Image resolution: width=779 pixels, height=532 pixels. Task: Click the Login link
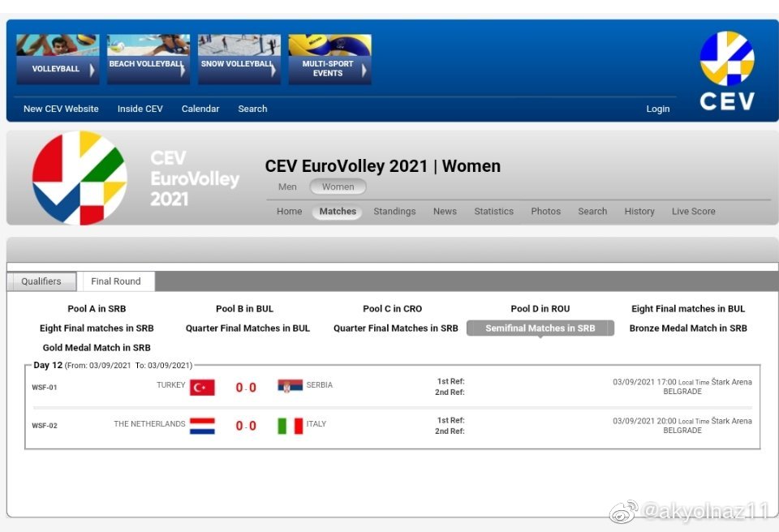click(x=658, y=109)
